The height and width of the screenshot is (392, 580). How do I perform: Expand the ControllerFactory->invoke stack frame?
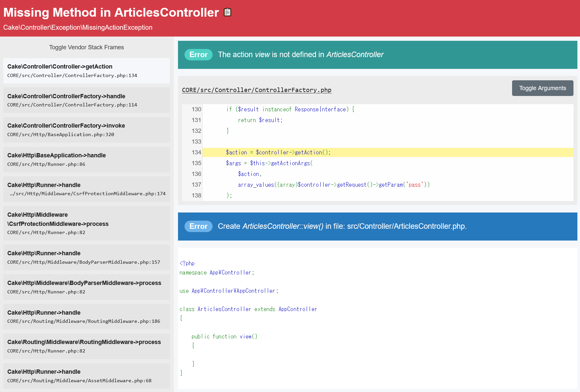pos(86,130)
